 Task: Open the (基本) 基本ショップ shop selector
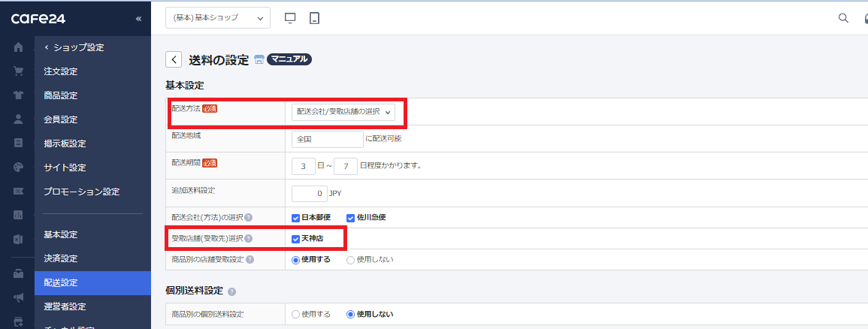[x=218, y=18]
